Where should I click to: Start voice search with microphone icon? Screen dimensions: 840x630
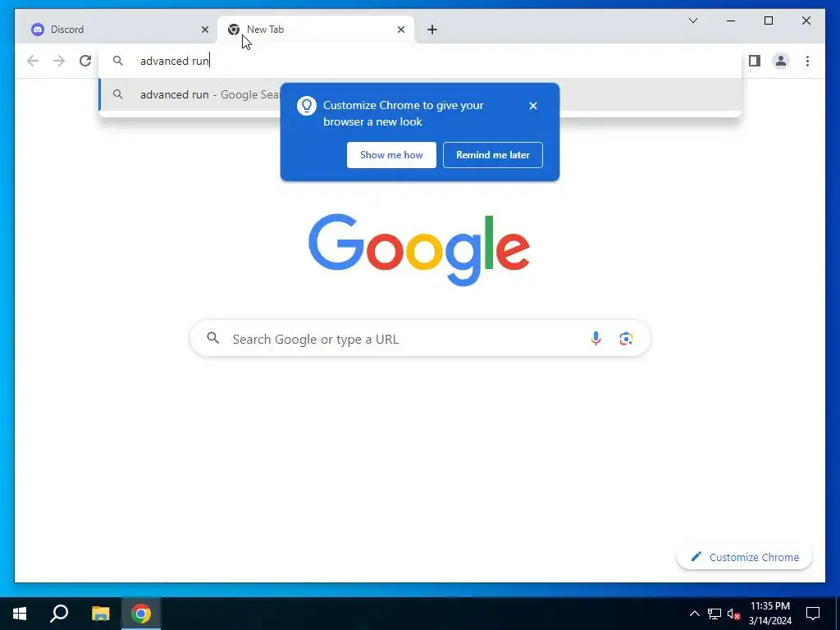pyautogui.click(x=596, y=339)
